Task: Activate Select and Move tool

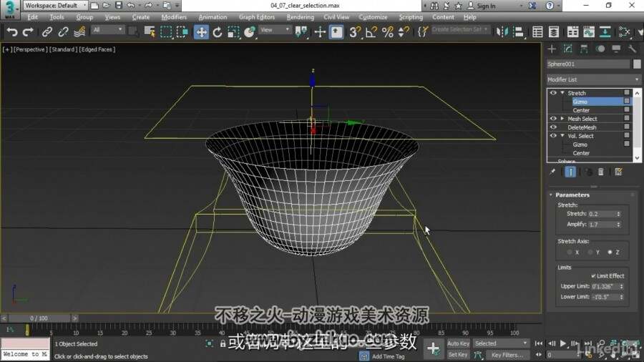Action: click(x=201, y=32)
